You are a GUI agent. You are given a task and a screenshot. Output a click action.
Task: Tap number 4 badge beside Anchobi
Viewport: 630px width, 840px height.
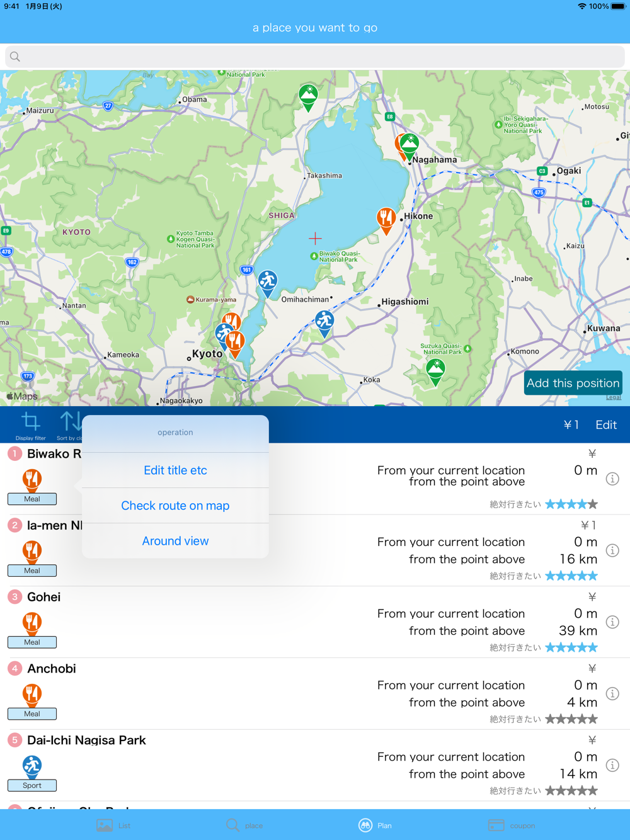tap(15, 668)
